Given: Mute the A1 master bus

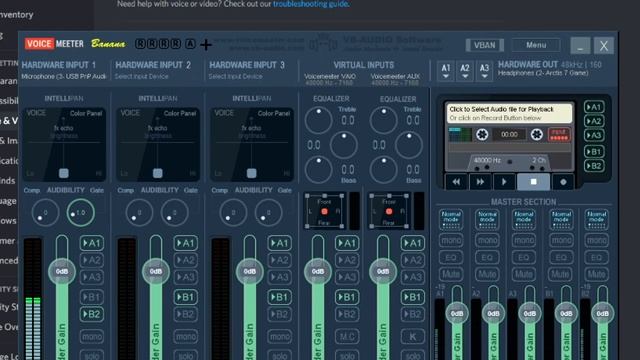Looking at the screenshot, I should point(451,274).
